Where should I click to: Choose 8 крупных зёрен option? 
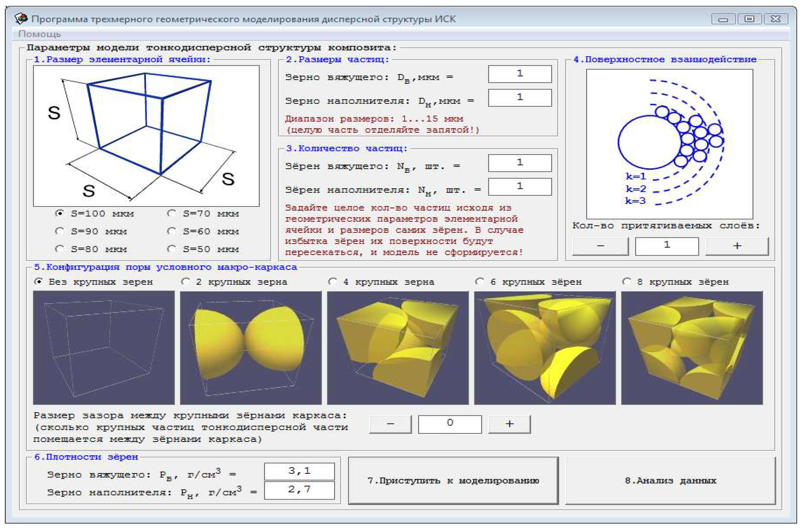[675, 282]
